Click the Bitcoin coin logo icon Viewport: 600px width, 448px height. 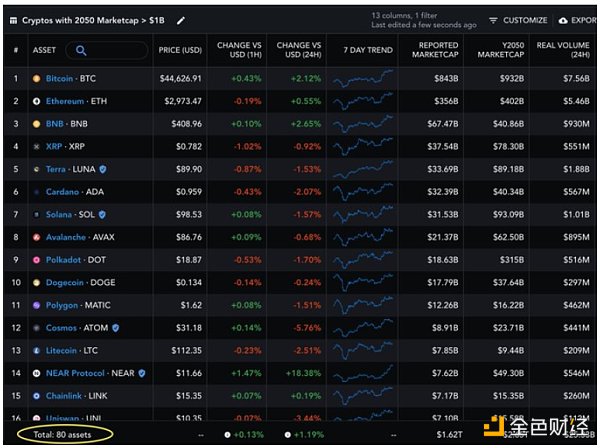[37, 78]
